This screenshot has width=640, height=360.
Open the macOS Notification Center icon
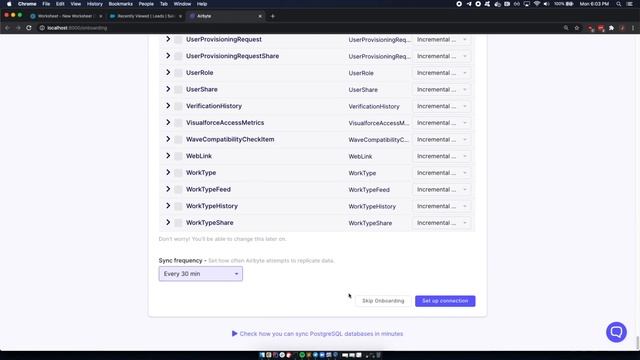[630, 4]
